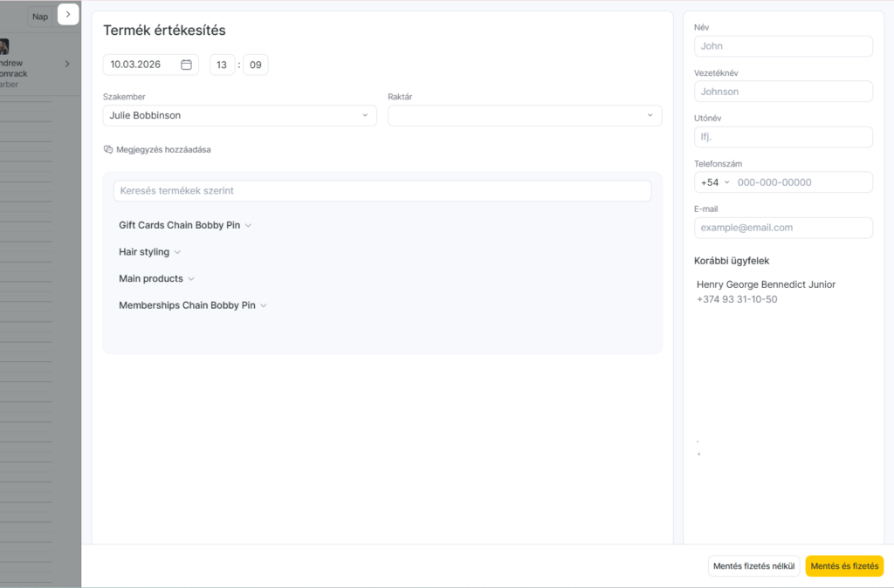Click Andrew's avatar in the sidebar

(4, 47)
